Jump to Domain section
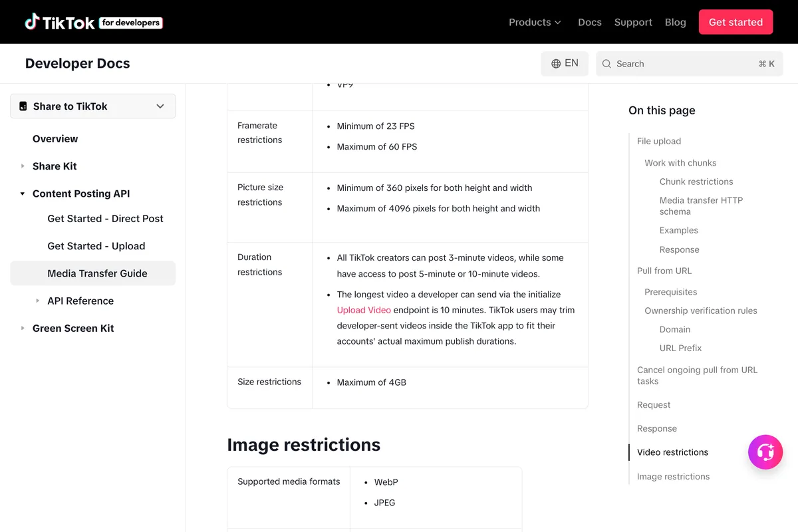This screenshot has height=532, width=798. pyautogui.click(x=675, y=329)
